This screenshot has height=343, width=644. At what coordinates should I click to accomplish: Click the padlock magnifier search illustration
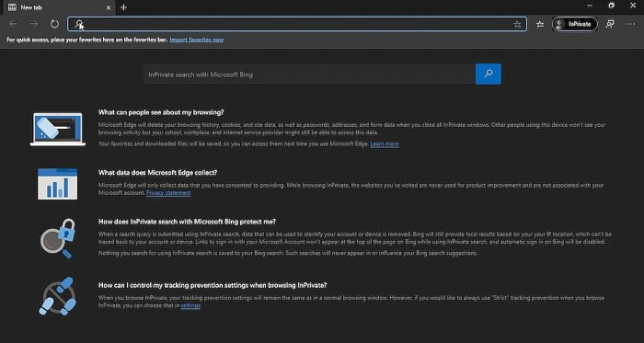point(58,238)
